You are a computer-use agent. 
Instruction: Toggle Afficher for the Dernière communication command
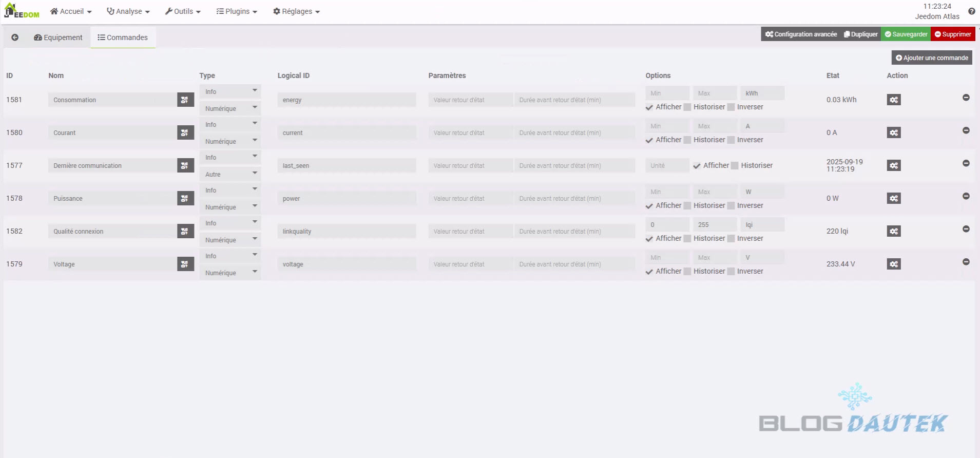click(697, 166)
